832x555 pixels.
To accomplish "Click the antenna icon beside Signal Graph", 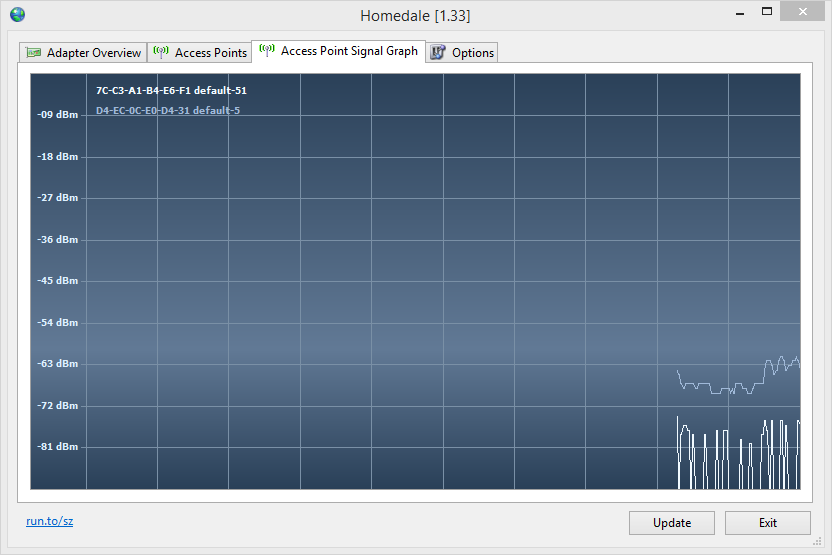I will point(267,50).
